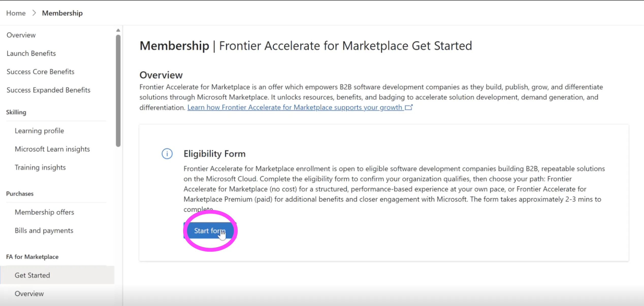Open Bills and payments
The image size is (644, 306).
(44, 230)
